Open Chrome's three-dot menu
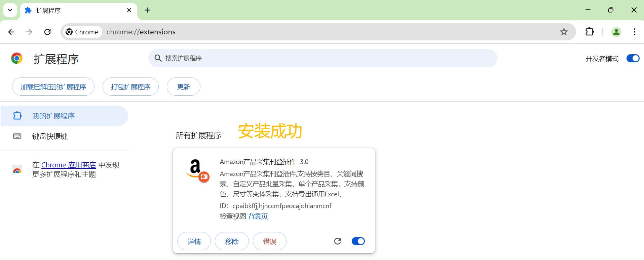 (634, 32)
